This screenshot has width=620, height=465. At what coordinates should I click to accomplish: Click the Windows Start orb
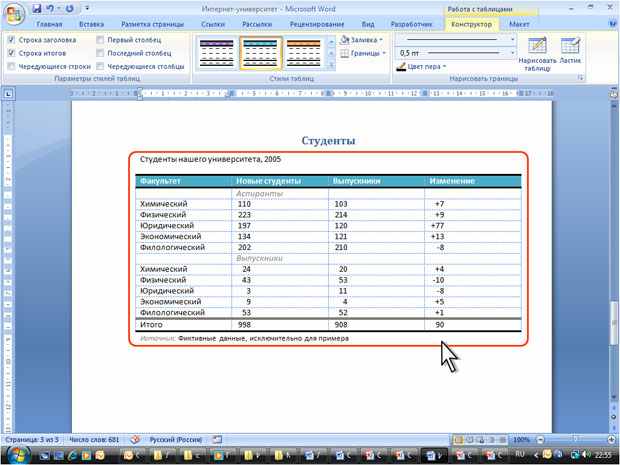[17, 456]
